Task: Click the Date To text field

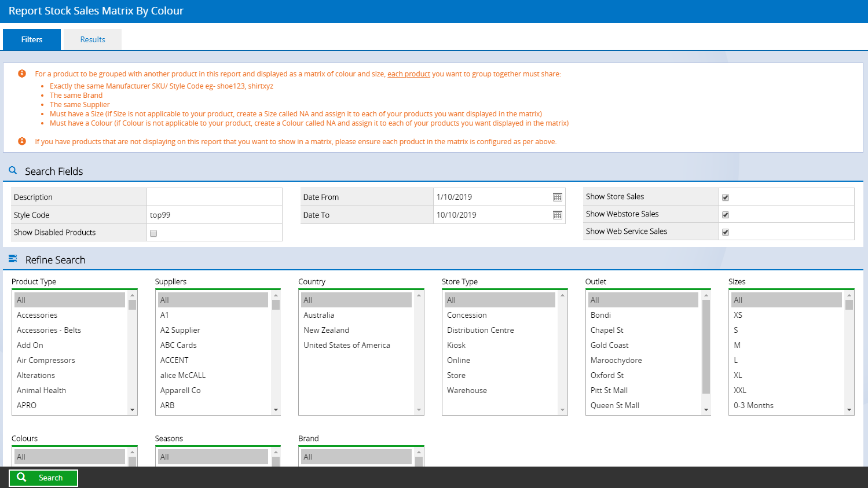Action: 492,215
